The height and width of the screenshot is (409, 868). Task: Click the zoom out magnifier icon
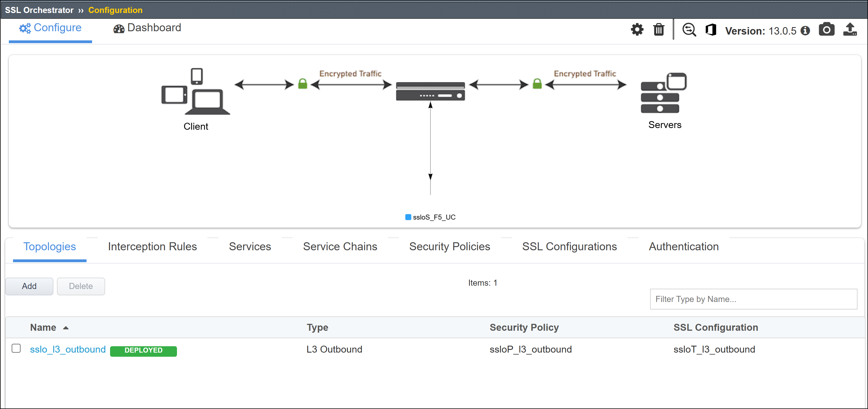pyautogui.click(x=689, y=30)
